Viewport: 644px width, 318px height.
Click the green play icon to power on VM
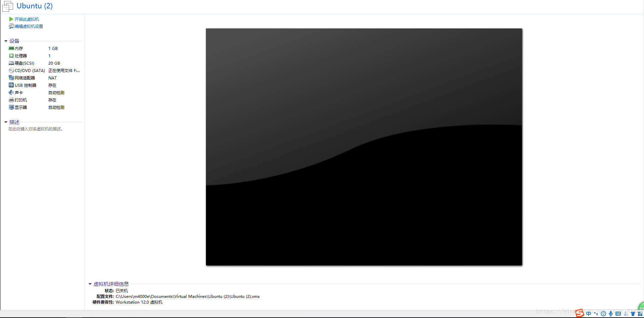tap(11, 19)
